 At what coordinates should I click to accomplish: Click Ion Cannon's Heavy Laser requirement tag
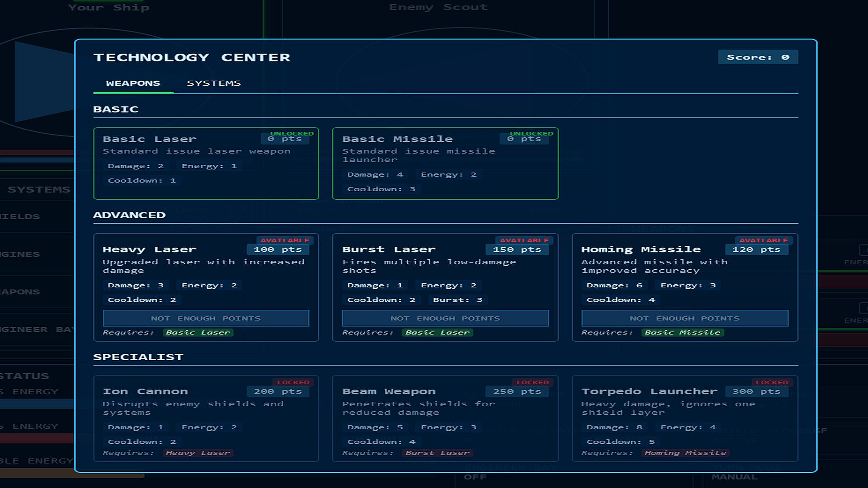point(198,453)
